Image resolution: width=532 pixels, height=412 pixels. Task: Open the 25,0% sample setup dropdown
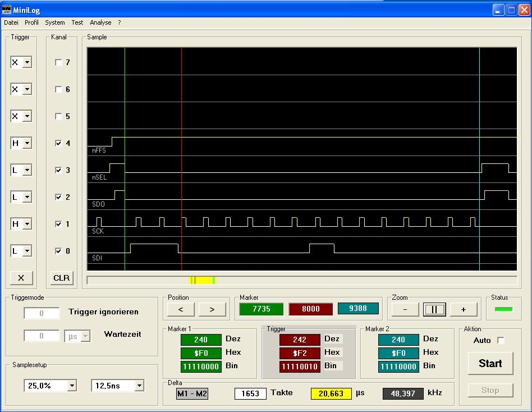coord(72,386)
